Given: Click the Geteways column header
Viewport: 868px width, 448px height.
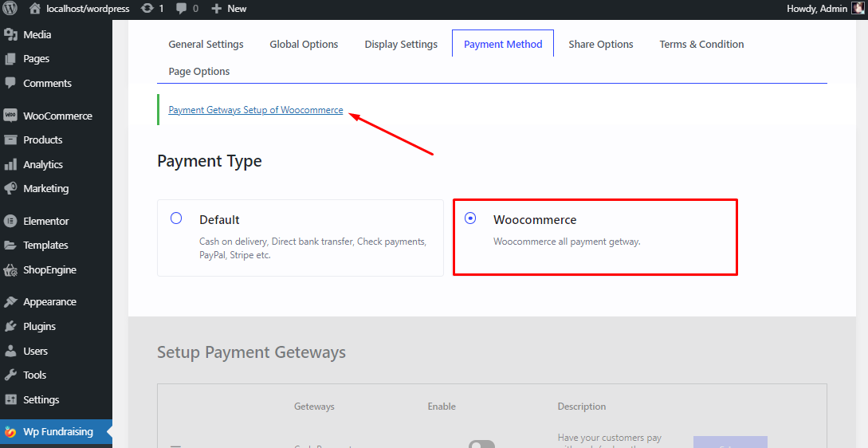Looking at the screenshot, I should [x=314, y=407].
